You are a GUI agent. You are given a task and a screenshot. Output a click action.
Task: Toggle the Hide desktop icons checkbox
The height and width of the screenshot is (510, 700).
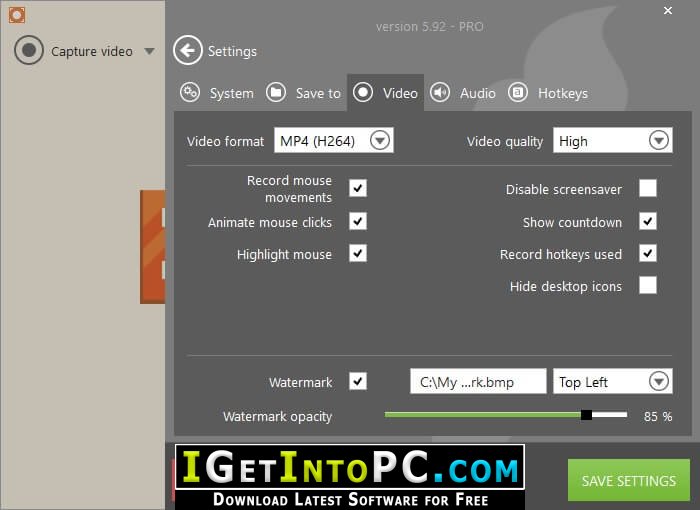pyautogui.click(x=648, y=286)
